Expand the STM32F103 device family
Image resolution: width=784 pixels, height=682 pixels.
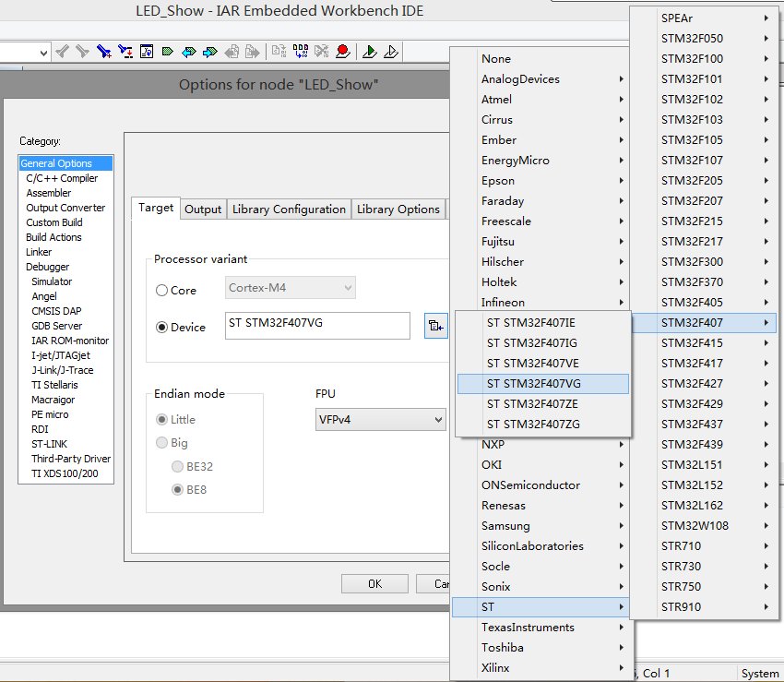(704, 120)
